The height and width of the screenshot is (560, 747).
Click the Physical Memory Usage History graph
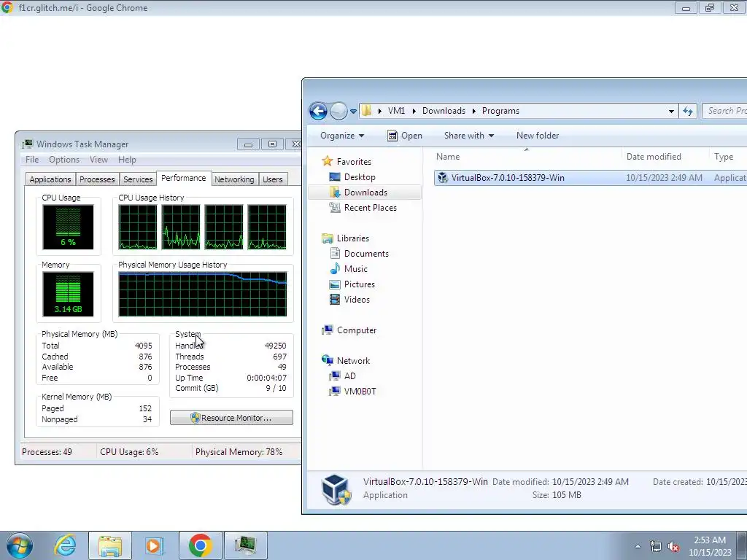[x=203, y=295]
